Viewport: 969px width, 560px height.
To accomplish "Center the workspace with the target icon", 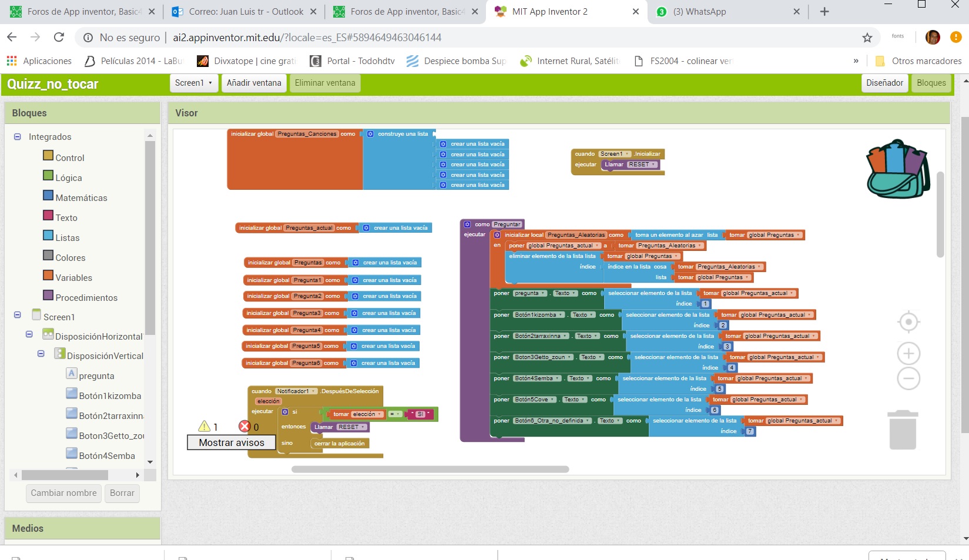I will click(x=908, y=322).
